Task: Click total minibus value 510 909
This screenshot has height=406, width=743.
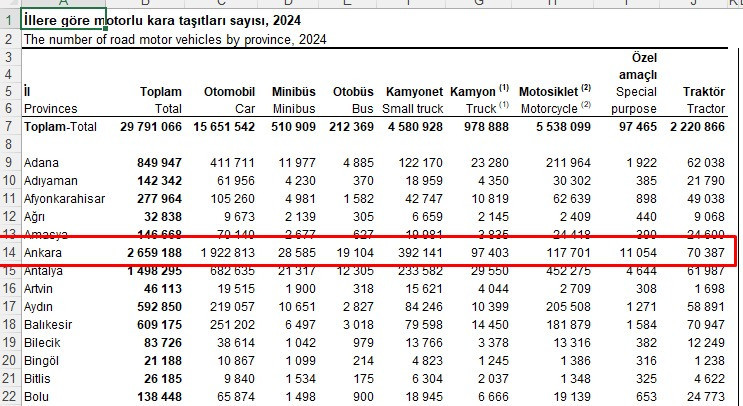Action: 293,127
